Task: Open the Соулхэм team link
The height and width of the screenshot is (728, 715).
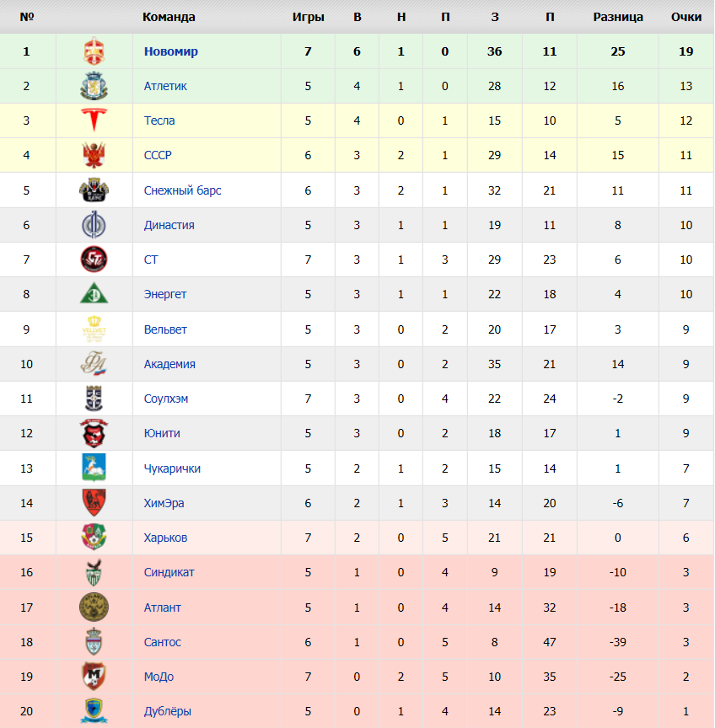Action: tap(166, 399)
